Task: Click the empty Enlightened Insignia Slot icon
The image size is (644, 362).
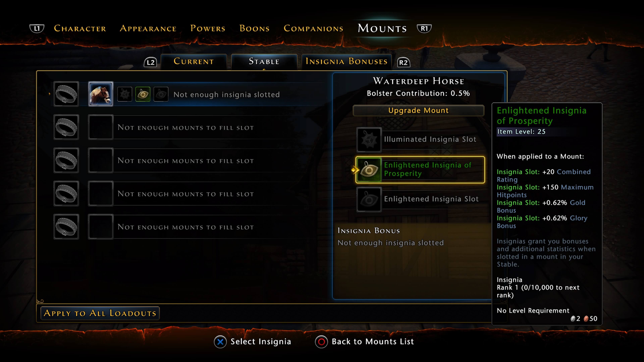Action: [x=369, y=200]
